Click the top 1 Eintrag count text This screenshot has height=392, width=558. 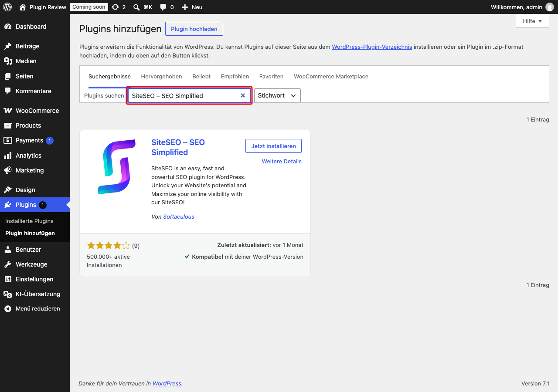538,119
